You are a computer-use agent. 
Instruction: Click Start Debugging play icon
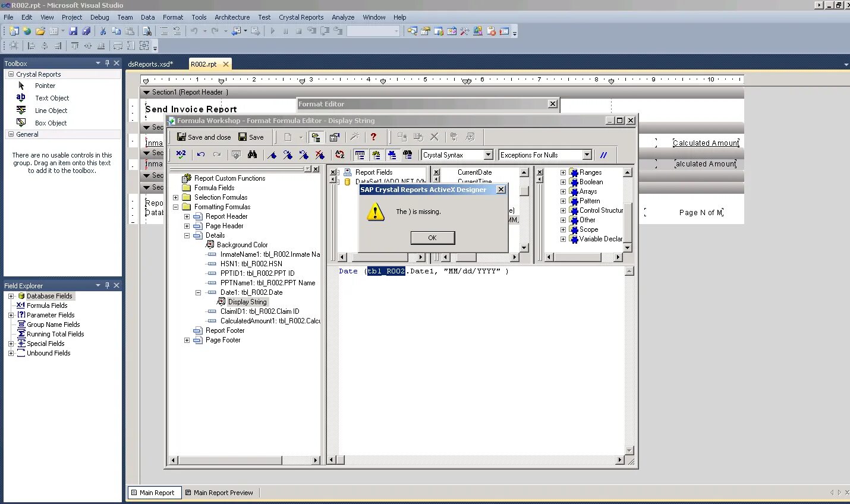[x=273, y=31]
